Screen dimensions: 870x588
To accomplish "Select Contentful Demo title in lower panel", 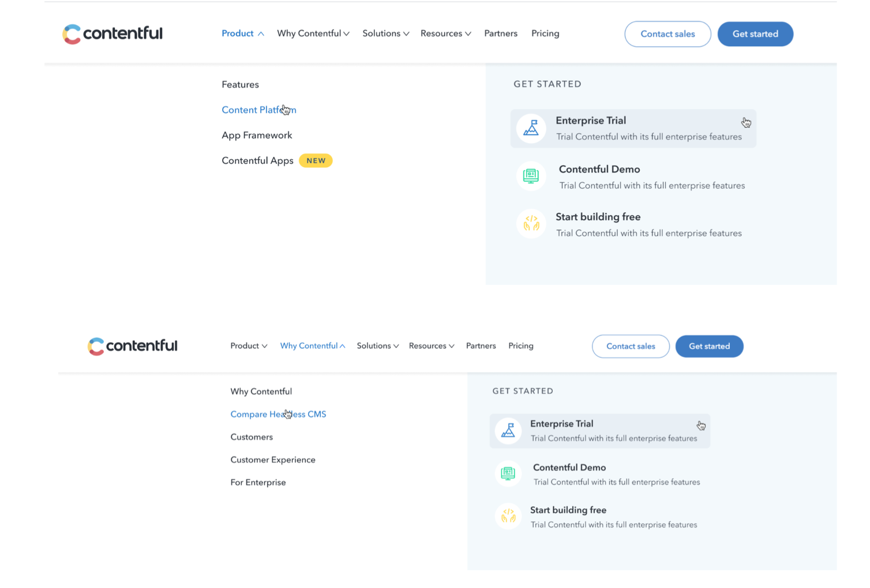I will coord(569,468).
